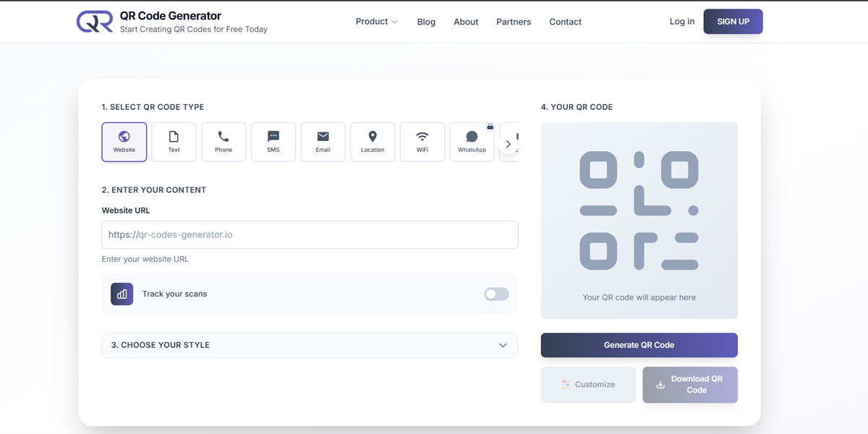Open the Product dropdown menu
This screenshot has width=868, height=434.
(x=376, y=22)
